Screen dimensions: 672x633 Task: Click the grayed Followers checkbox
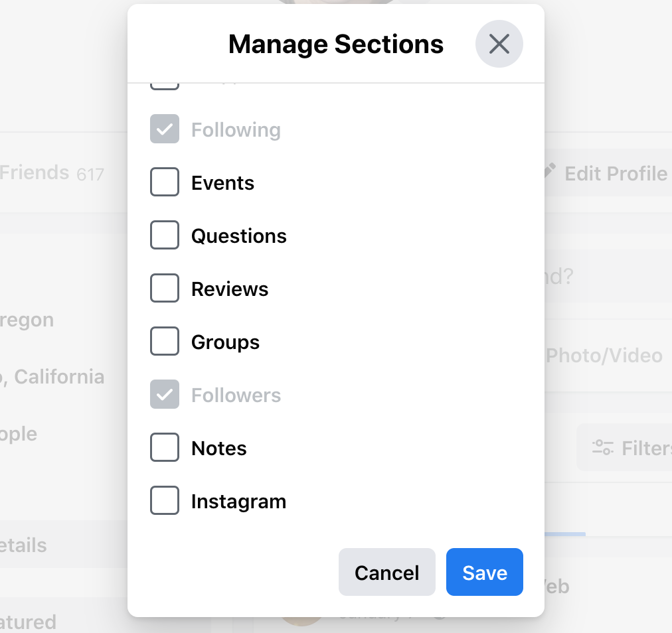click(x=165, y=394)
